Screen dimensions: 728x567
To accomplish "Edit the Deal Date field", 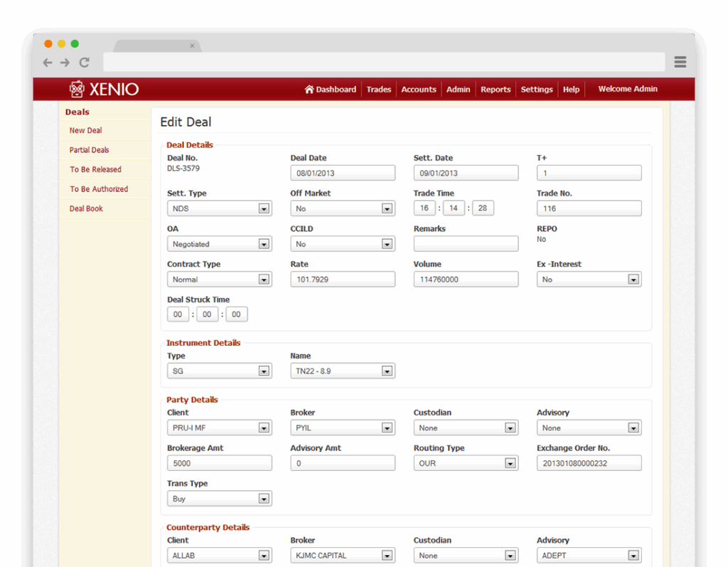I will tap(343, 173).
